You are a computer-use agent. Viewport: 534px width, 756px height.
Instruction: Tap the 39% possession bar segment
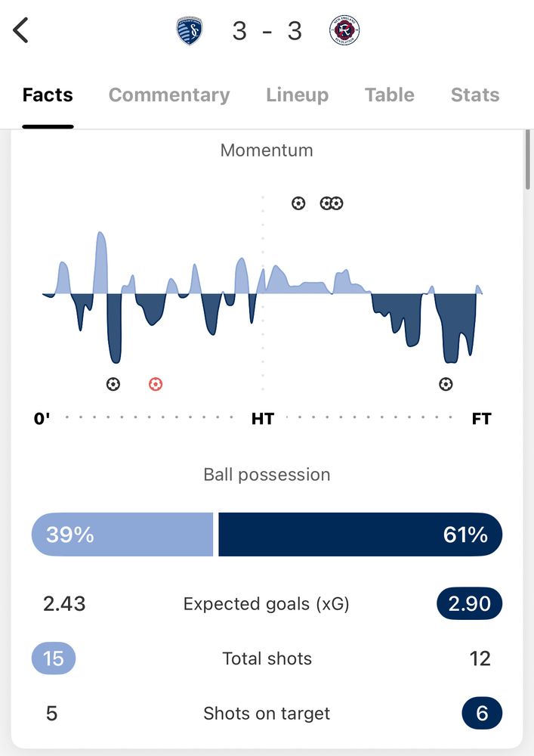point(122,534)
